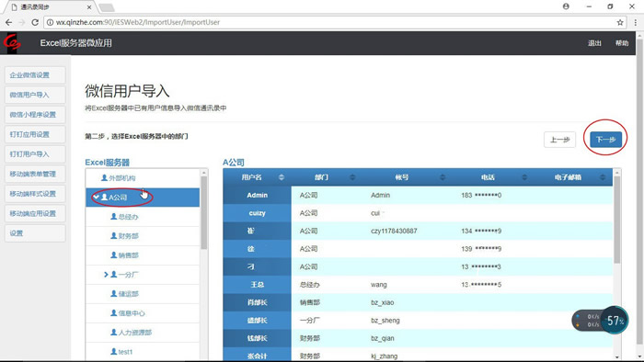Screen dimensions: 644x362
Task: Click department tree vertical scrollbar
Action: (203, 213)
